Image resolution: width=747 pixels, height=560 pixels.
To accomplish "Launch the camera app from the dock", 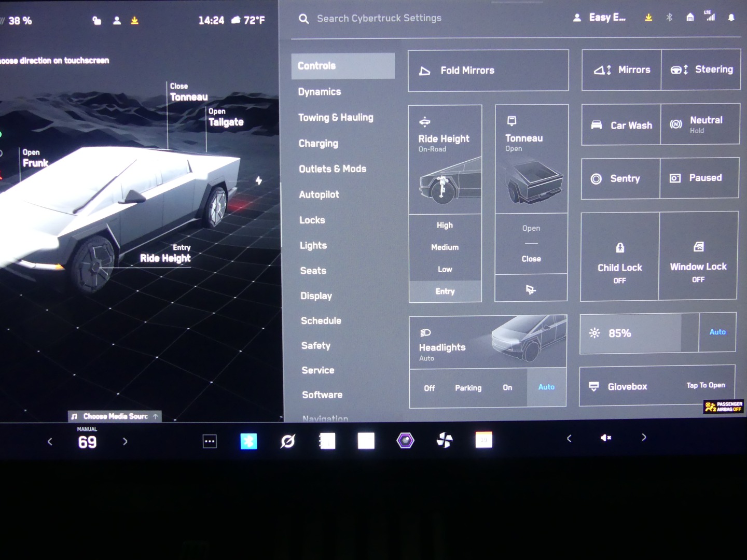I will 405,441.
